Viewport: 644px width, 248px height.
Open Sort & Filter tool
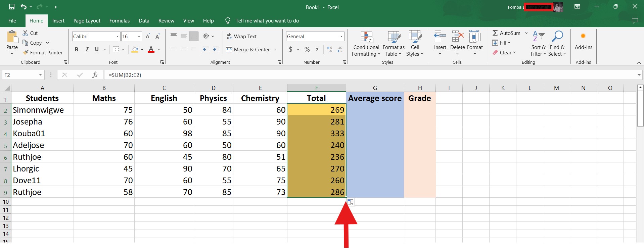[538, 44]
